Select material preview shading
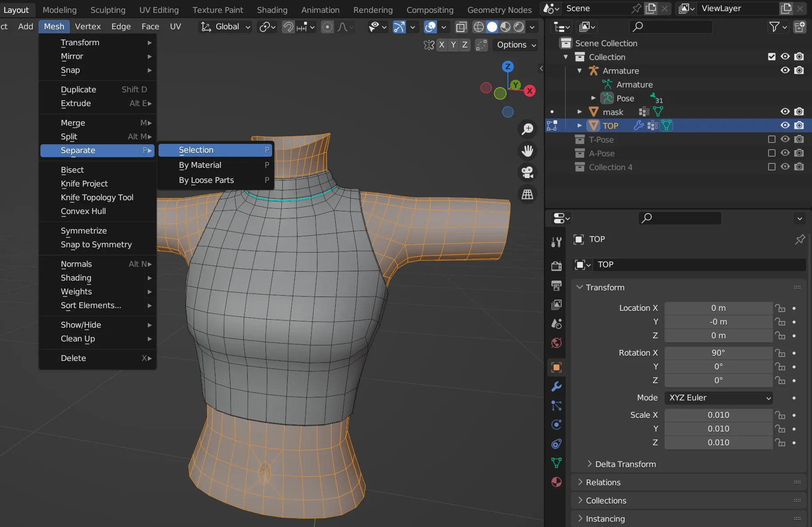Screen dimensions: 812x527 pyautogui.click(x=505, y=27)
